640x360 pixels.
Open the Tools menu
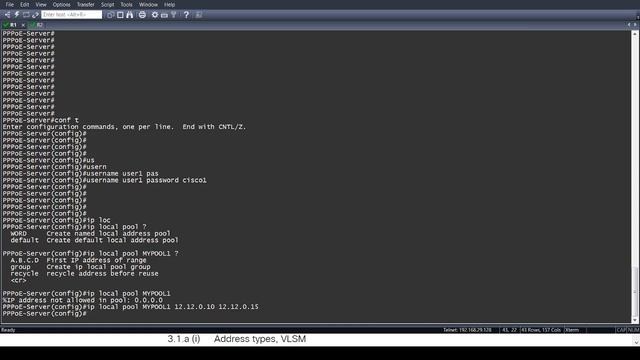pyautogui.click(x=126, y=4)
